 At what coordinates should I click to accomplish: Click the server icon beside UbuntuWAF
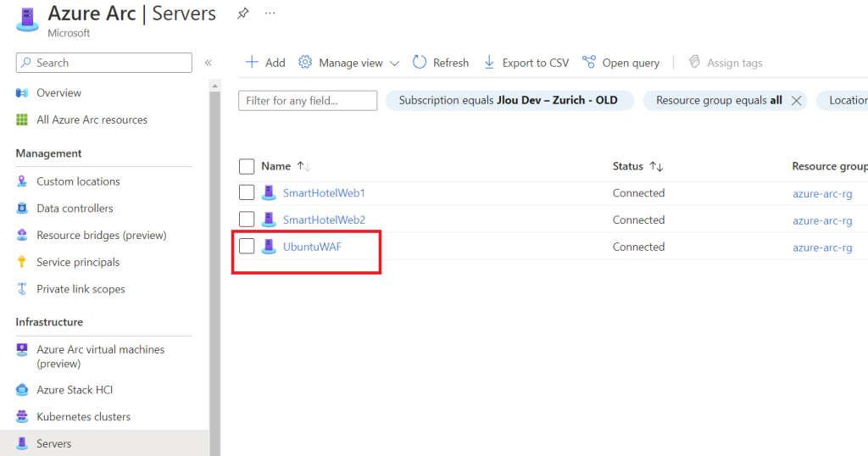269,247
